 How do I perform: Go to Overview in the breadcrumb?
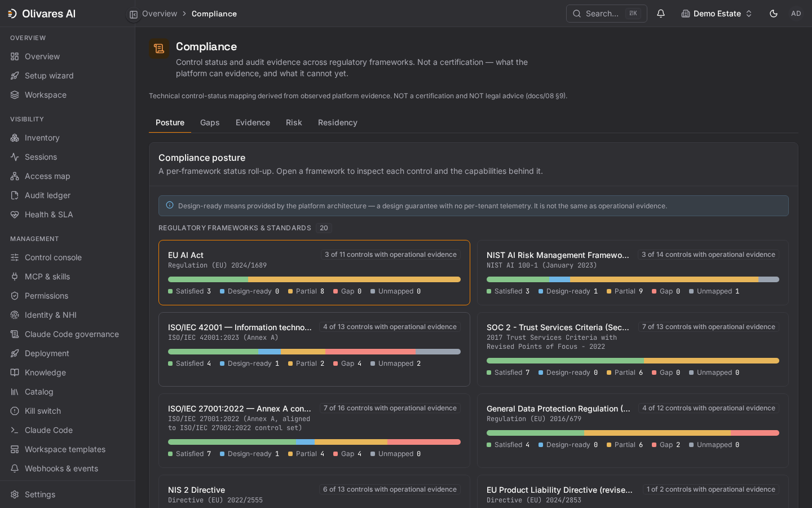pyautogui.click(x=160, y=14)
